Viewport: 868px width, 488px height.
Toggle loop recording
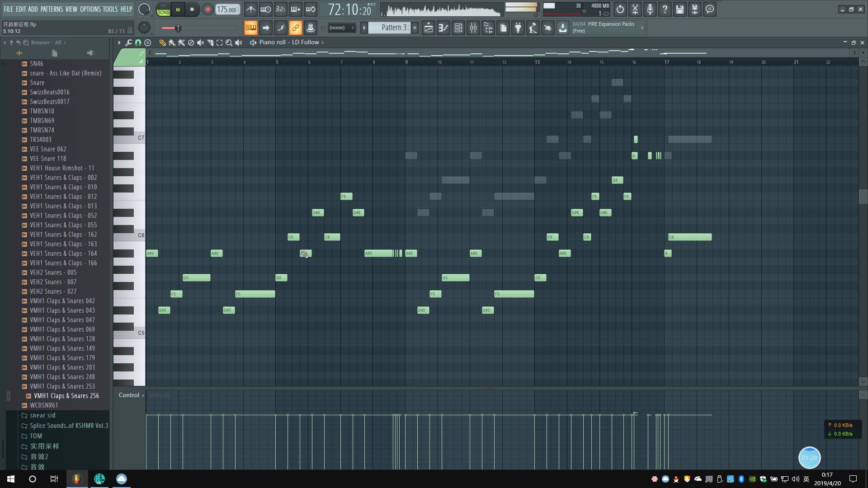pyautogui.click(x=311, y=9)
